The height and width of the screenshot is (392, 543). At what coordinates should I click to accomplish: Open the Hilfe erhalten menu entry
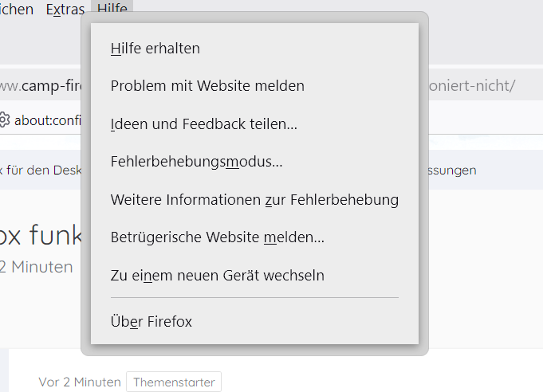click(x=155, y=49)
